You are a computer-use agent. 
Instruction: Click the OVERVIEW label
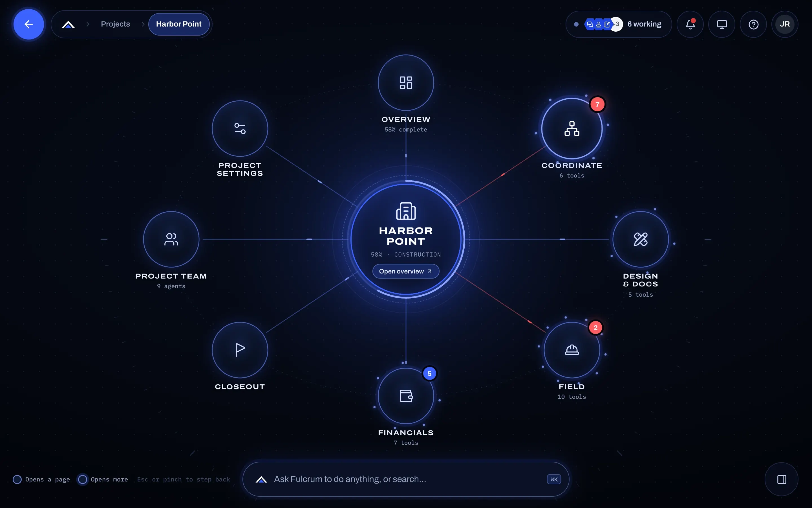click(x=406, y=119)
